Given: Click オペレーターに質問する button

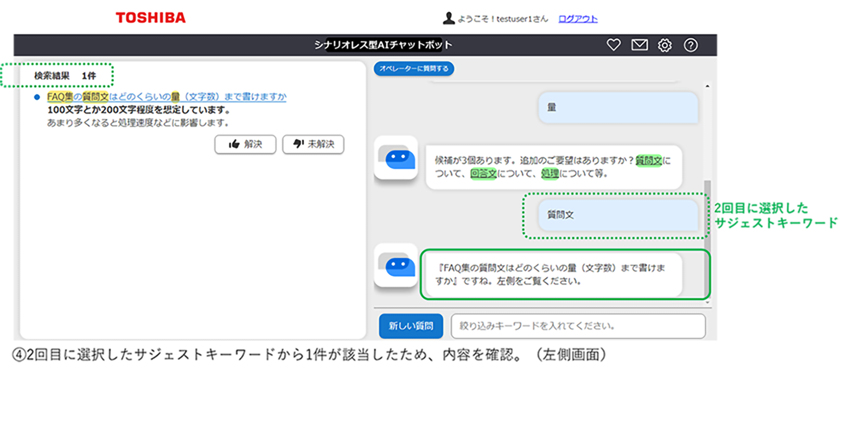Looking at the screenshot, I should [414, 69].
